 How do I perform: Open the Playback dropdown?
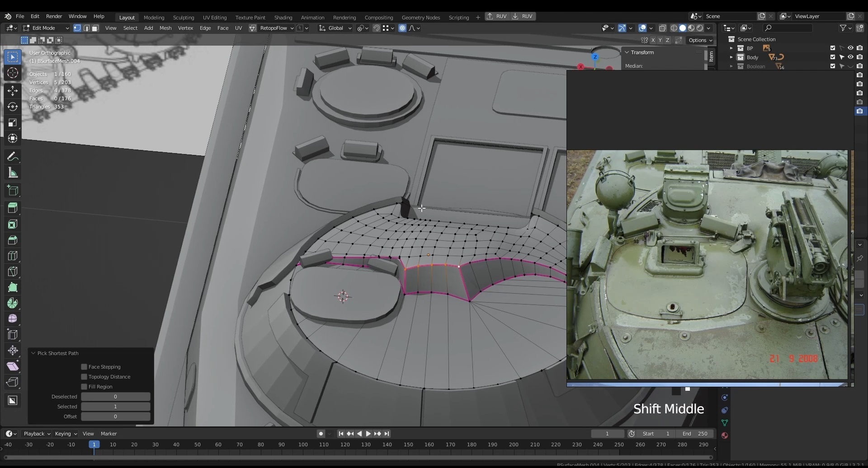37,434
